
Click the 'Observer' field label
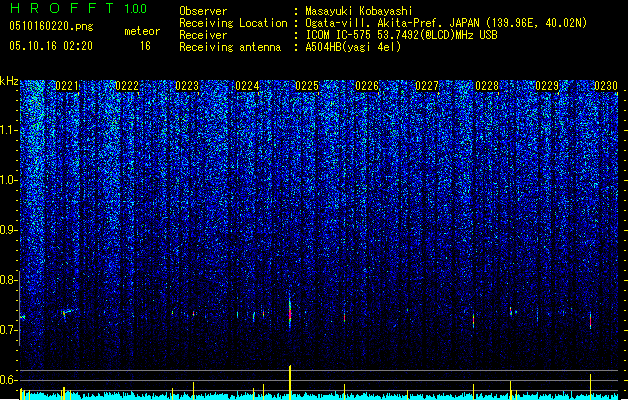point(203,11)
